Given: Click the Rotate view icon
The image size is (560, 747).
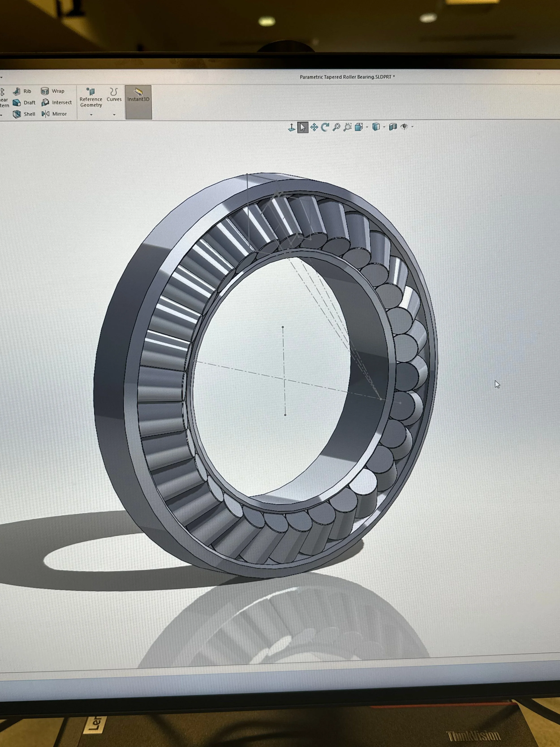Looking at the screenshot, I should [325, 127].
